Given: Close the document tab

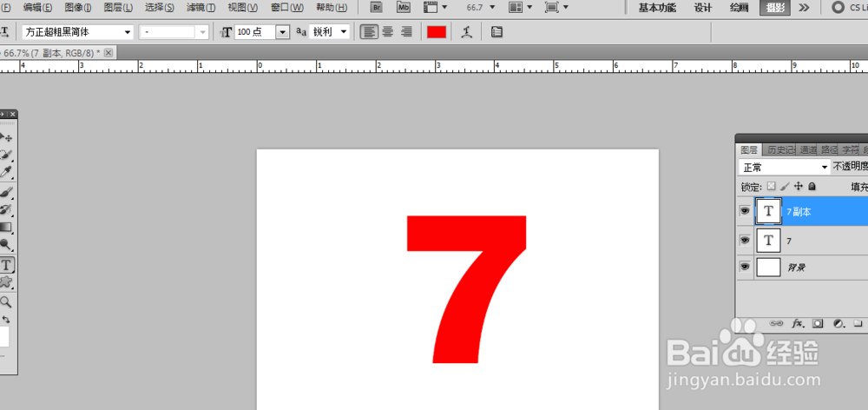Looking at the screenshot, I should (x=108, y=52).
